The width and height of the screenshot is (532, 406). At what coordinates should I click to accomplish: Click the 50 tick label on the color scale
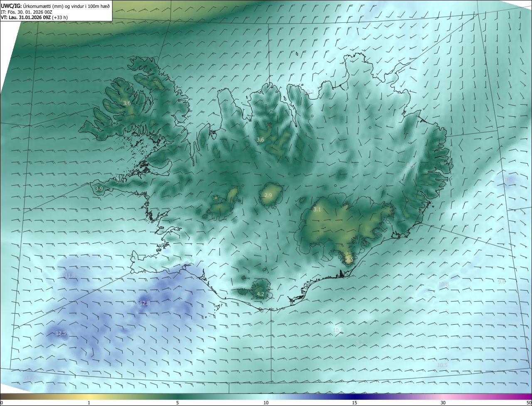coord(529,403)
